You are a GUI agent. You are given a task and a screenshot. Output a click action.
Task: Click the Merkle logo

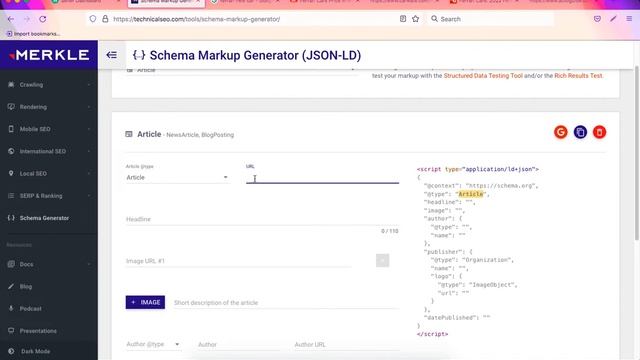click(x=49, y=55)
